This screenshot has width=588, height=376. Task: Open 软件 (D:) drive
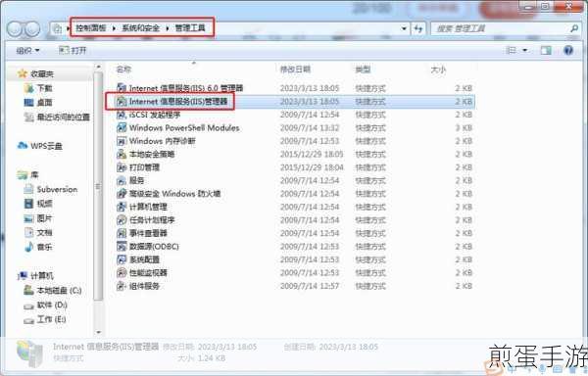(x=52, y=305)
